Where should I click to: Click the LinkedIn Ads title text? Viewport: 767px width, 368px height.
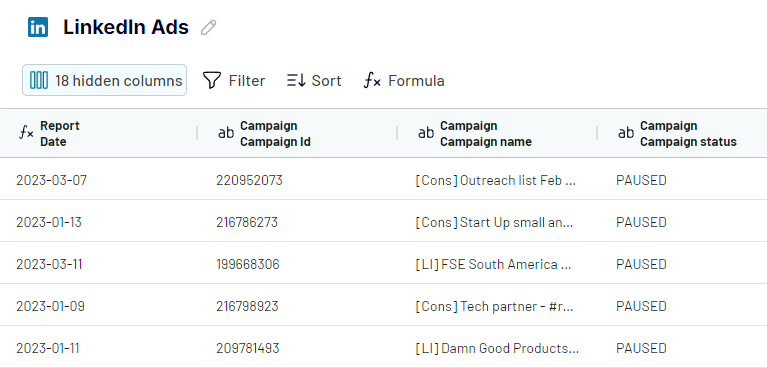click(x=126, y=27)
